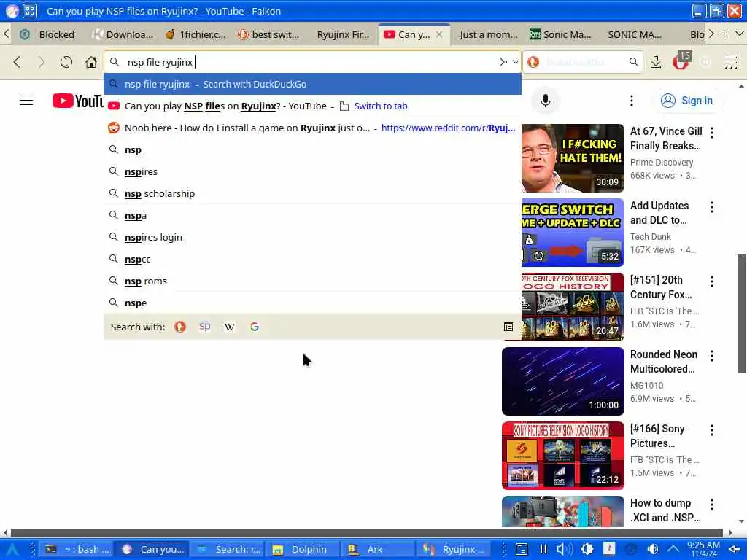Open YouTube settings three-dot menu

click(632, 101)
